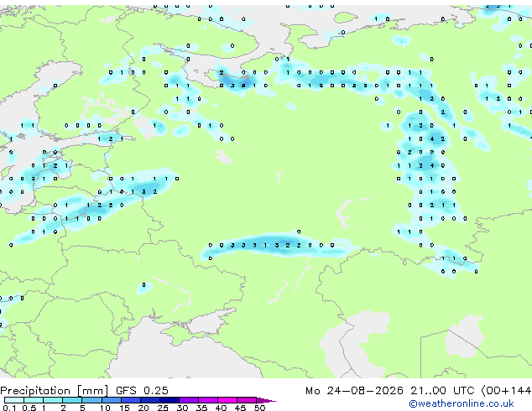Click the legend swatch between 5 and 10
Image resolution: width=532 pixels, height=411 pixels.
[91, 400]
